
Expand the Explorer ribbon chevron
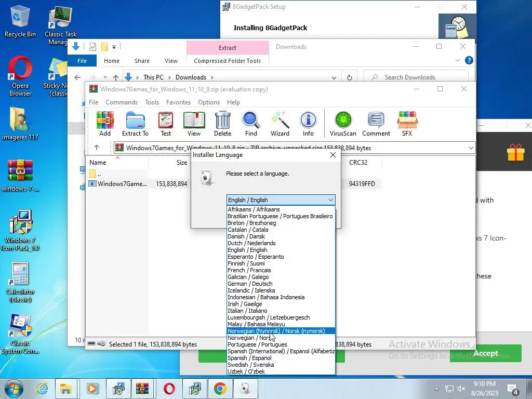[x=457, y=60]
